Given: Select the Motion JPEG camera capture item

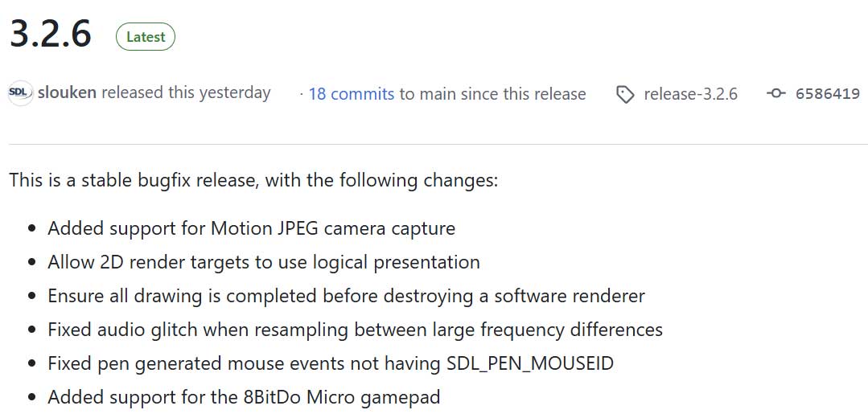Looking at the screenshot, I should pyautogui.click(x=251, y=228).
